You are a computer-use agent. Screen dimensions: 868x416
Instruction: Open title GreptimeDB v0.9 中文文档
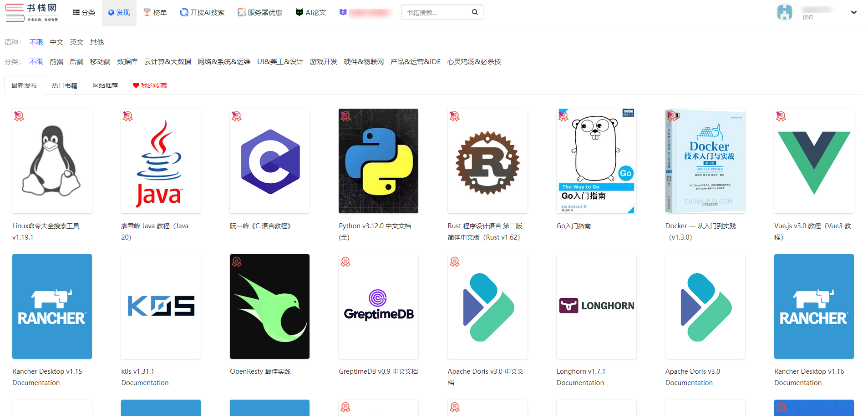(x=378, y=371)
